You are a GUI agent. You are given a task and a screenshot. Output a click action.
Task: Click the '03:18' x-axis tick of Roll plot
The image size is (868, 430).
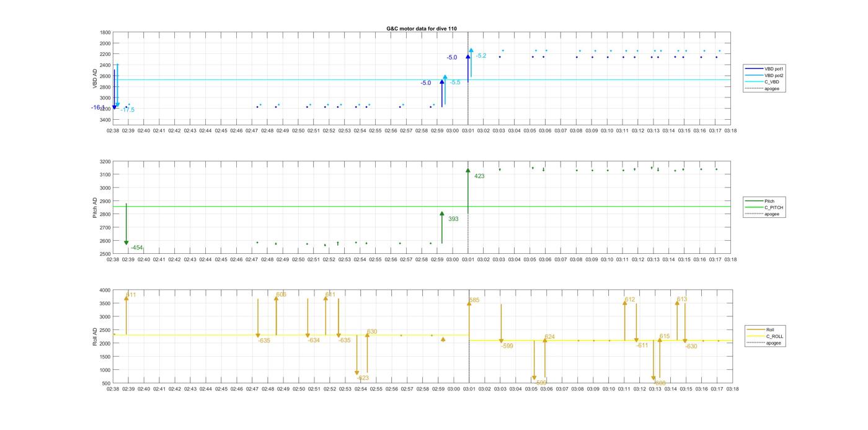[732, 389]
